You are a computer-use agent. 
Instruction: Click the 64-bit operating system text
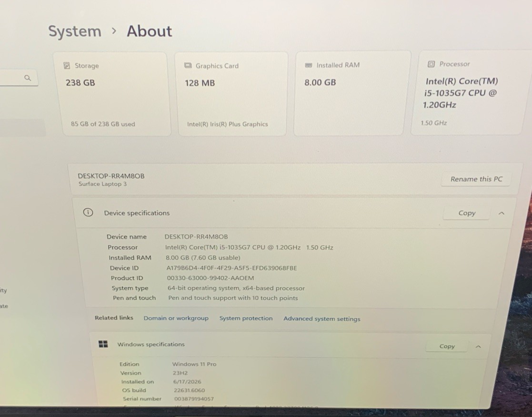(236, 288)
